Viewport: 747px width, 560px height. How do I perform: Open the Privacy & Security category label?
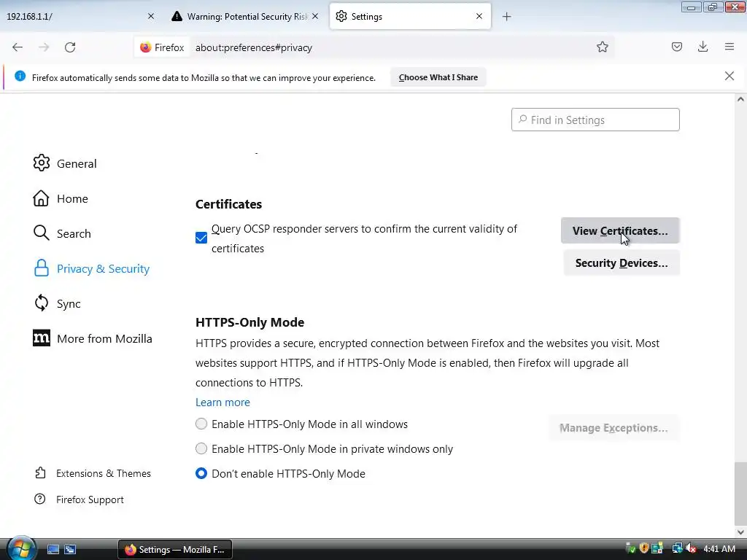click(103, 268)
